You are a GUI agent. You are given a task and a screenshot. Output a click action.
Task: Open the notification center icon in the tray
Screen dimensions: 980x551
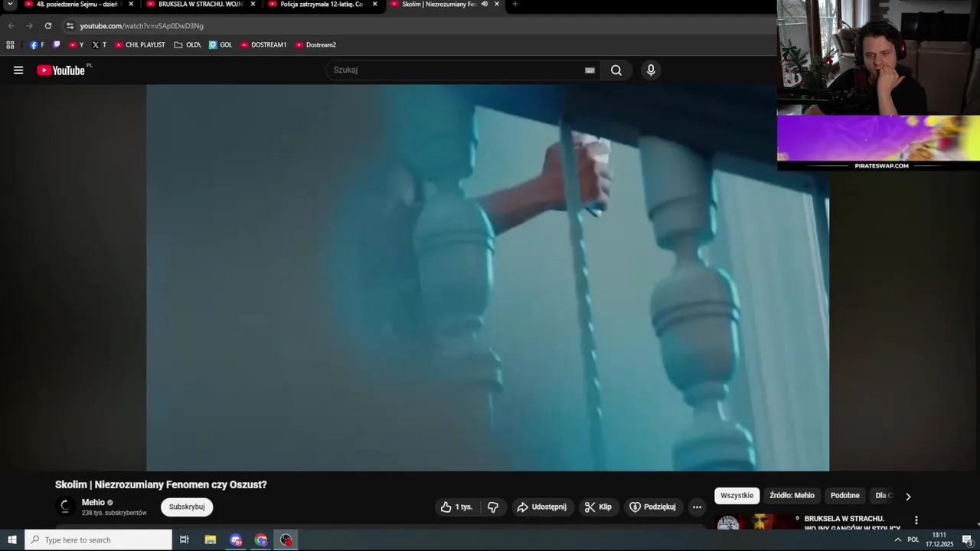967,540
